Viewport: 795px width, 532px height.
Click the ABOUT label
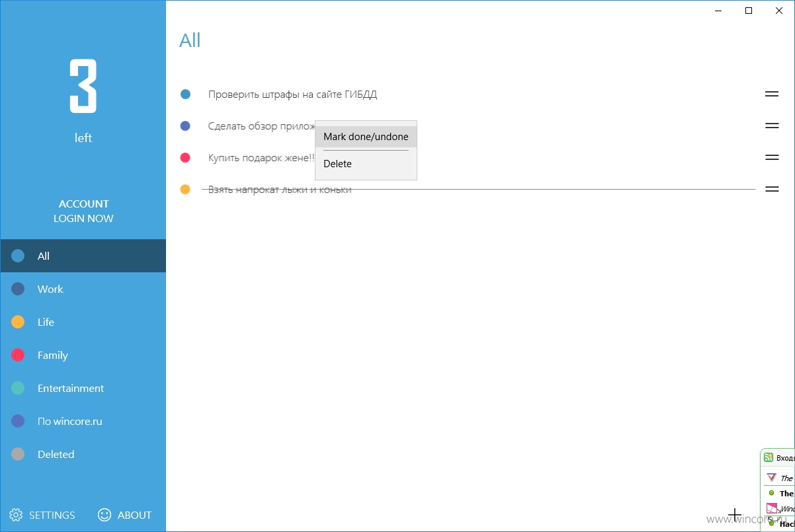[x=135, y=515]
